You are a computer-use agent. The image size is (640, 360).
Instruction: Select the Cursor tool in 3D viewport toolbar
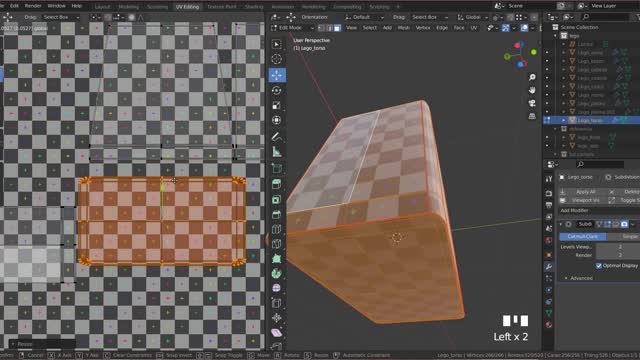click(x=277, y=59)
